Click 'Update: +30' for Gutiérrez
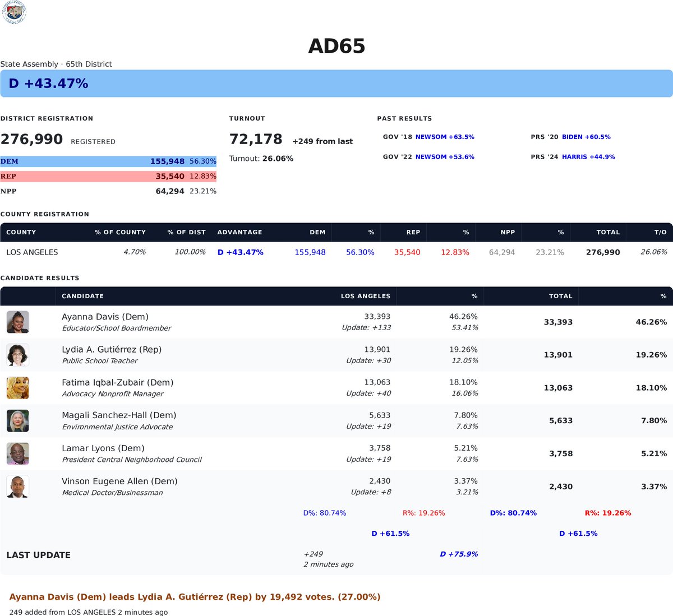The height and width of the screenshot is (616, 673). point(368,361)
